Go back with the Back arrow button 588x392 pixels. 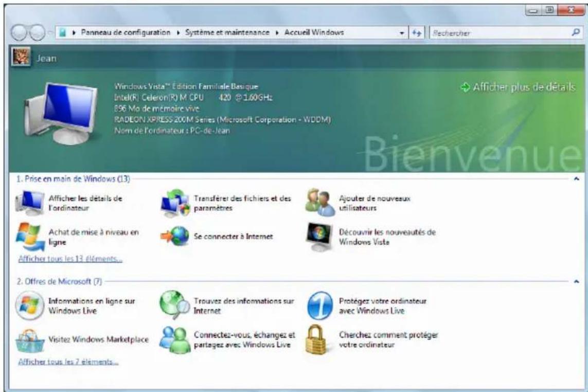click(x=19, y=33)
